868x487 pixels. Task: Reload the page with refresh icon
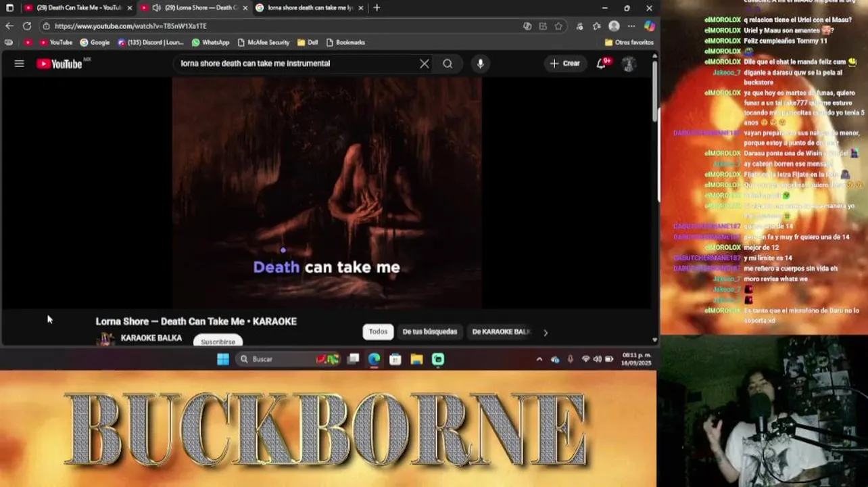(27, 26)
